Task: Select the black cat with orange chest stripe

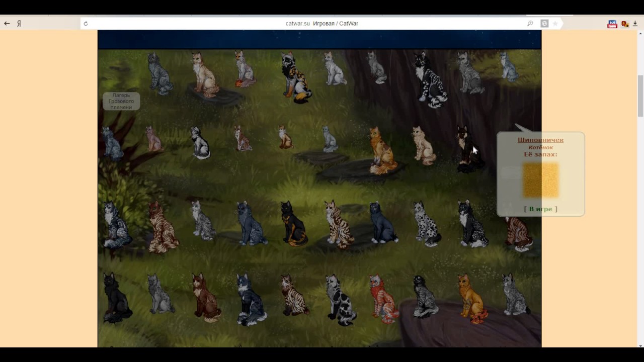Action: [x=293, y=223]
